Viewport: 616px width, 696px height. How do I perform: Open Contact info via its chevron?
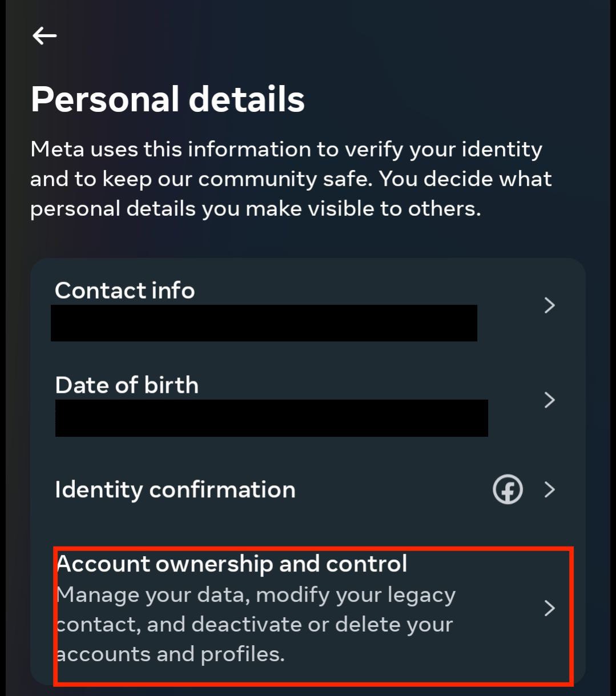550,305
